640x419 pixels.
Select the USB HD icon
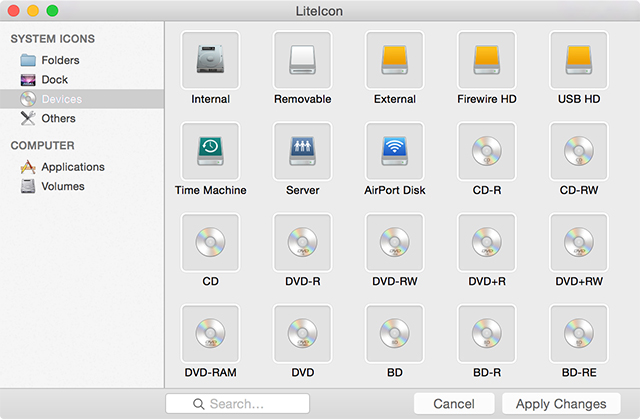click(579, 60)
